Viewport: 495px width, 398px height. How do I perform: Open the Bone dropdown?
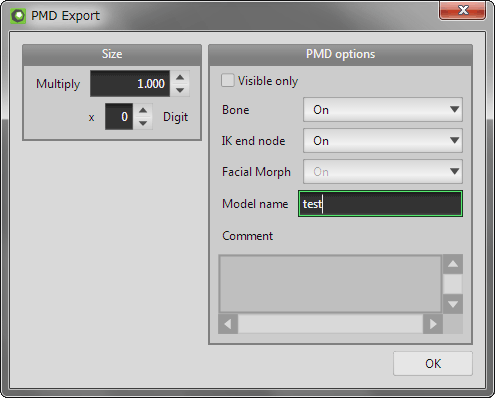tap(383, 110)
